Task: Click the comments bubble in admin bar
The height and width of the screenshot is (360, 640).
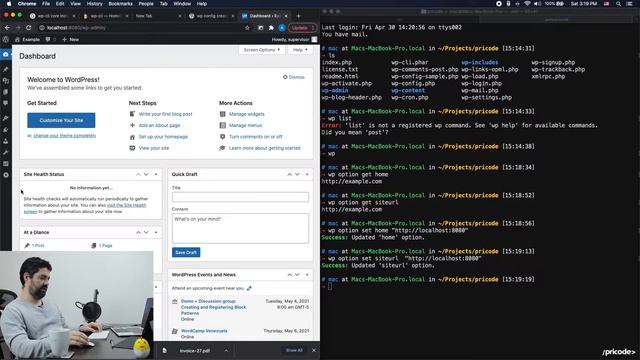Action: click(48, 40)
